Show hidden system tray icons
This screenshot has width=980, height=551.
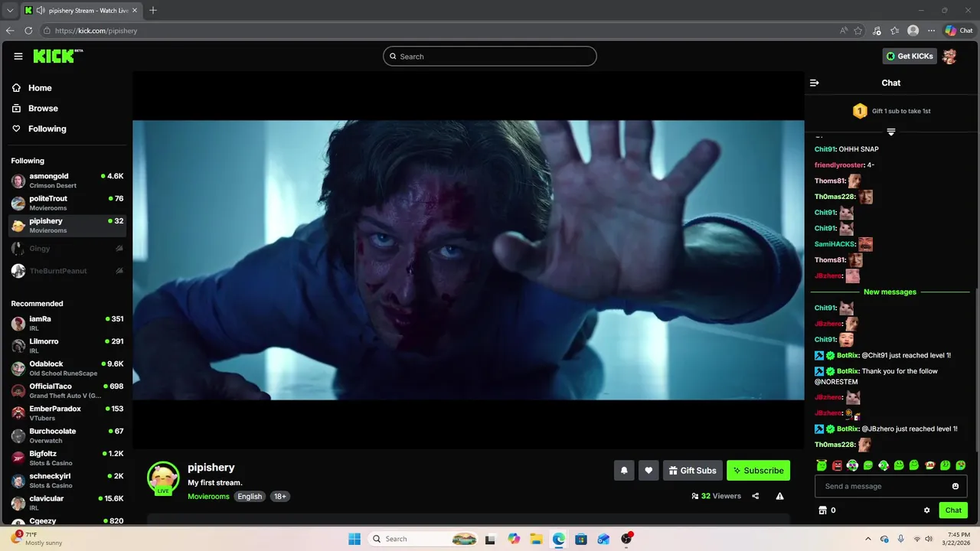coord(867,539)
